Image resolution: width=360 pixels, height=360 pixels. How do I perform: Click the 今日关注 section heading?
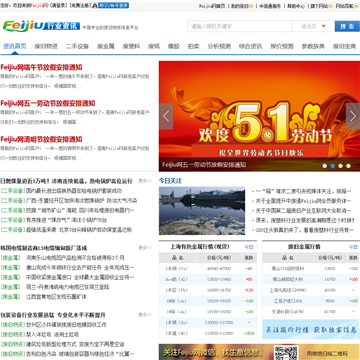pyautogui.click(x=170, y=181)
